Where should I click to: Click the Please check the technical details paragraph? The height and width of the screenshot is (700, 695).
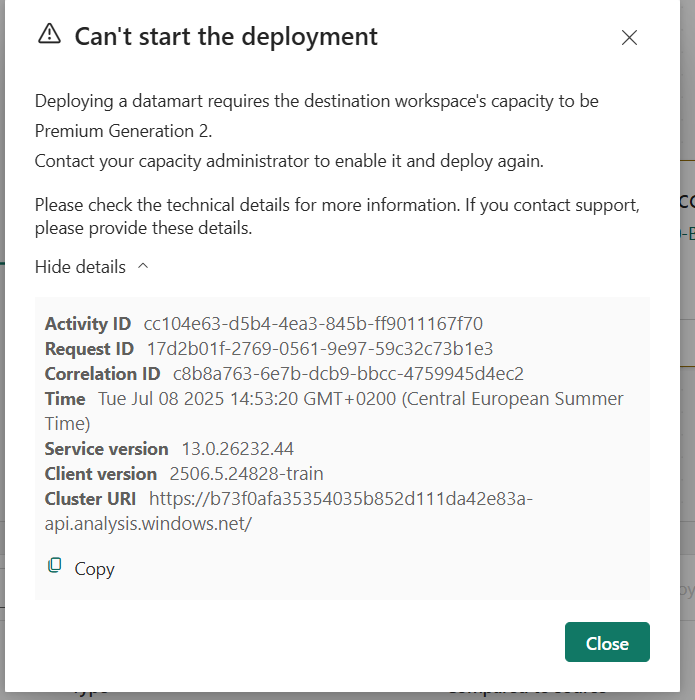pos(337,217)
